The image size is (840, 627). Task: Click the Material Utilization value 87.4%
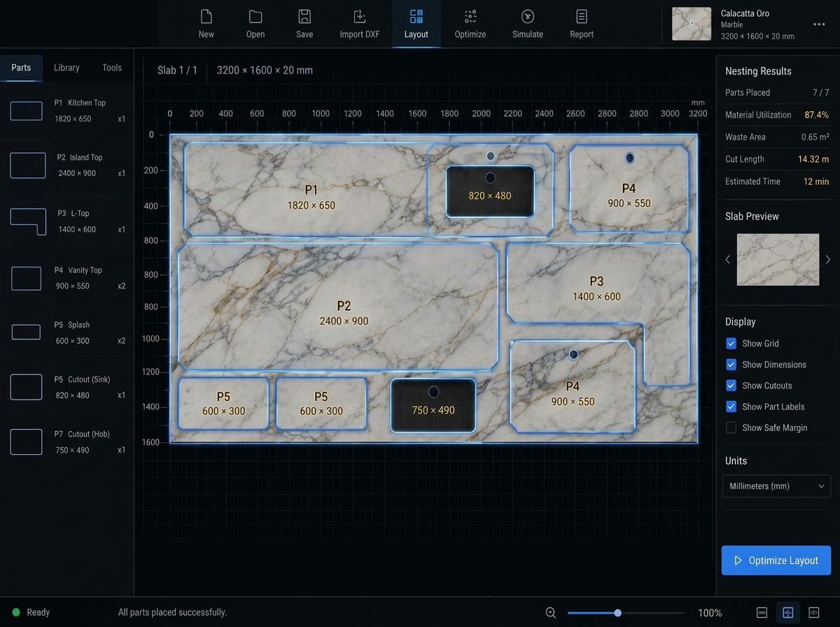[817, 115]
